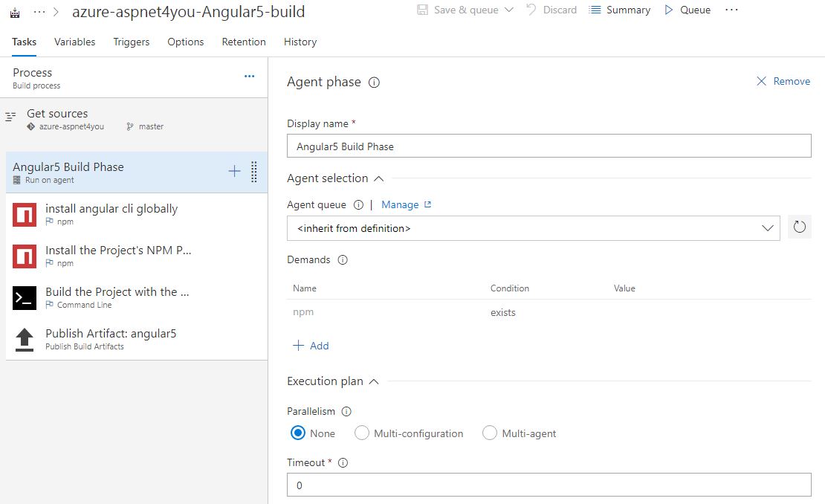Click the Summary list icon
This screenshot has width=825, height=504.
[595, 10]
